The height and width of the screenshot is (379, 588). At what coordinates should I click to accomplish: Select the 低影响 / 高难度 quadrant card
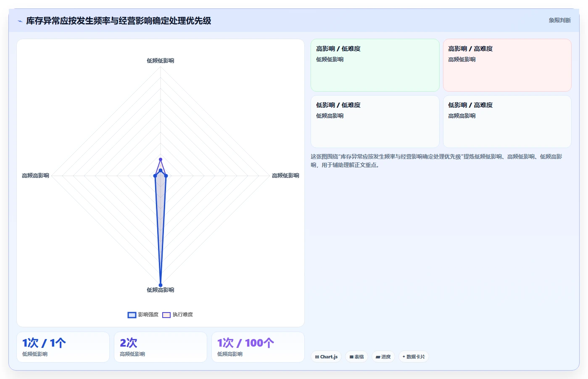(507, 122)
